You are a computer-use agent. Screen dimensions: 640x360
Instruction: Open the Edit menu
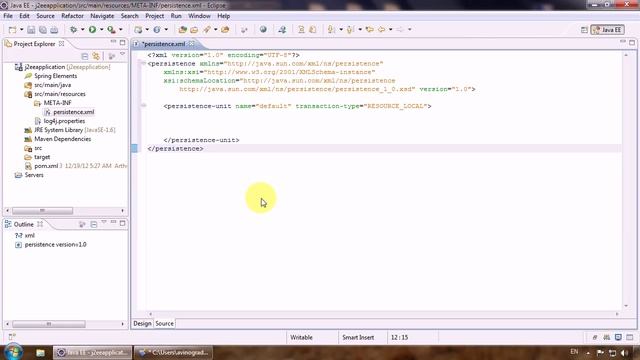[24, 16]
